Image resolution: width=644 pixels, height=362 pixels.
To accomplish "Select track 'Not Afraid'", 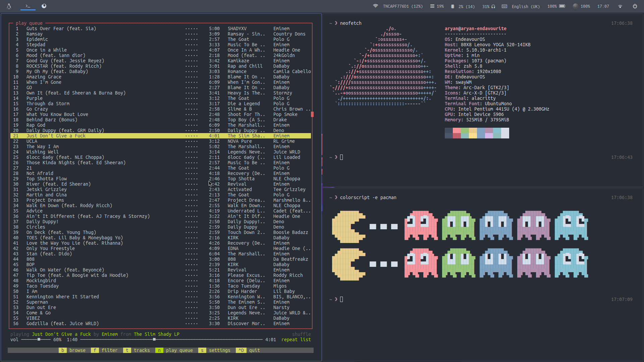I will point(40,173).
